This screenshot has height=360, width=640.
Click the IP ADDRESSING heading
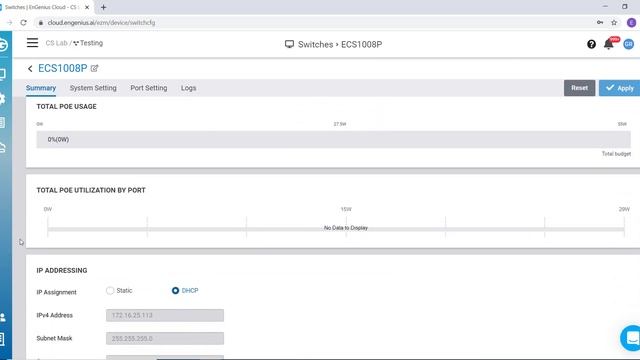[62, 271]
